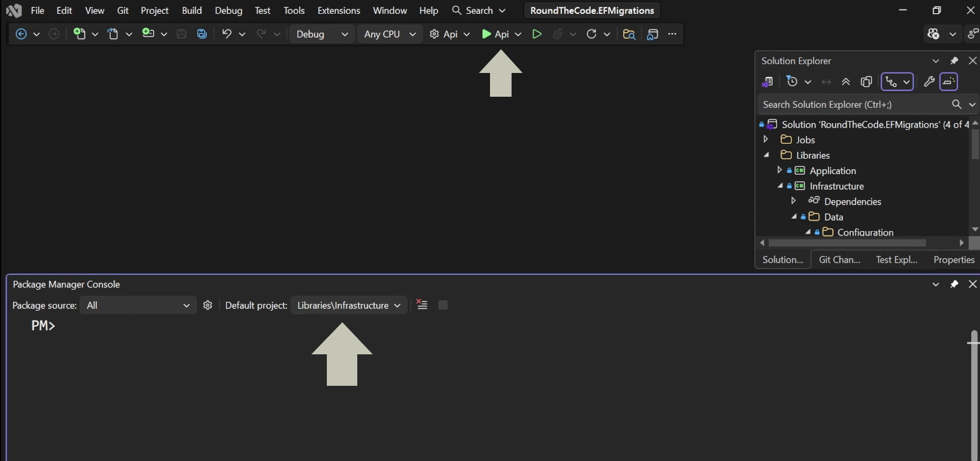Open Solution Explorer window options chevron
This screenshot has width=980, height=461.
936,61
